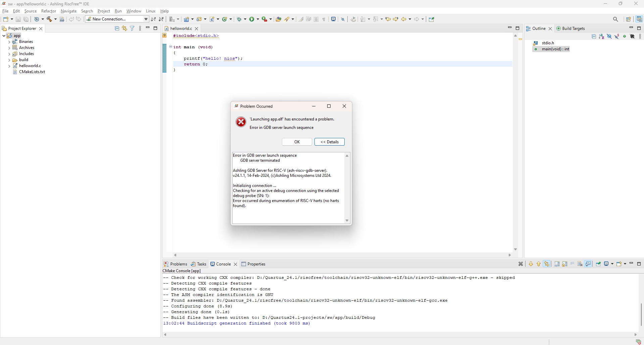The height and width of the screenshot is (345, 644).
Task: Click the Open Perspective icon
Action: [629, 19]
